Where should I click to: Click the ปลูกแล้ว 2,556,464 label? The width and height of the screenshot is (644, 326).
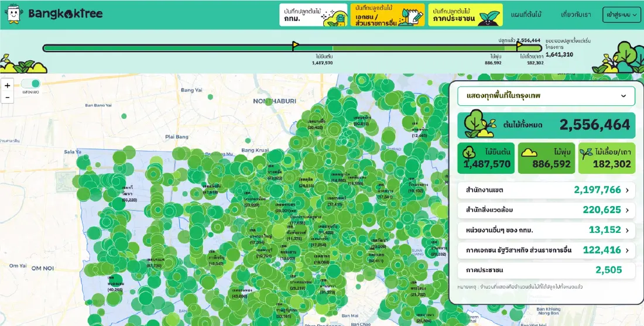tap(519, 40)
